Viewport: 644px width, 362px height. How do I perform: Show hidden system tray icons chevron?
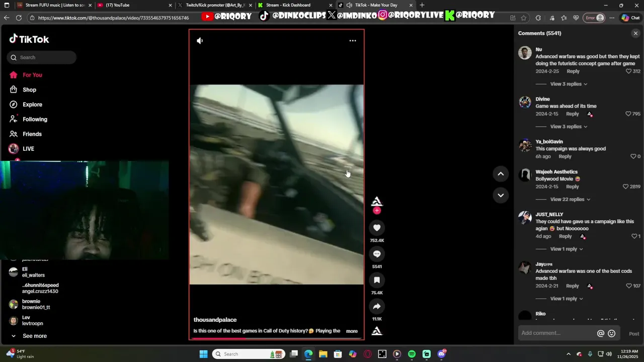click(x=569, y=354)
